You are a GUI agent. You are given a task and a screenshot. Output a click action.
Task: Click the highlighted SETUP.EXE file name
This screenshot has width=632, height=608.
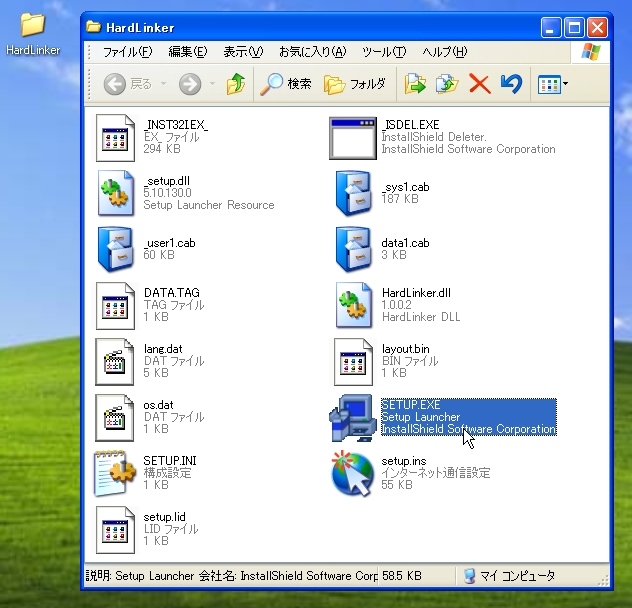pyautogui.click(x=410, y=404)
